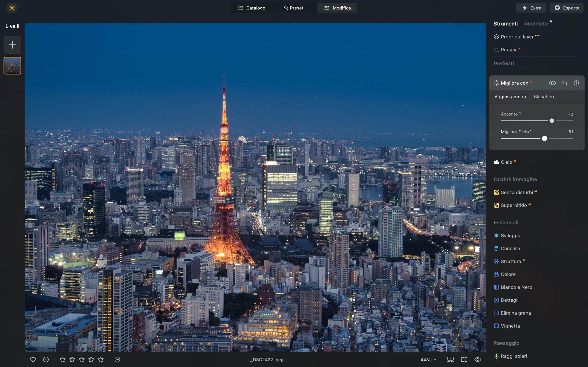Screen dimensions: 588x367
Task: Click the reset arrow in Migliora con
Action: 564,83
